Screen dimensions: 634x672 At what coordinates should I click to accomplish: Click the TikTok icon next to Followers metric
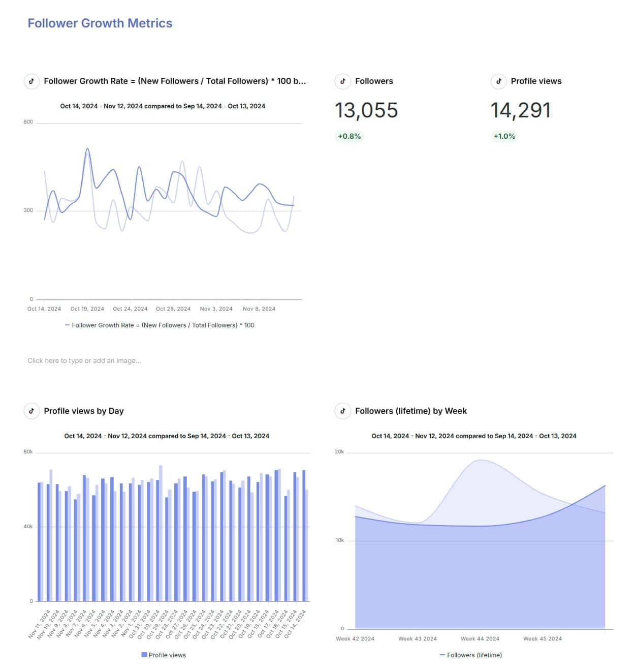click(343, 81)
